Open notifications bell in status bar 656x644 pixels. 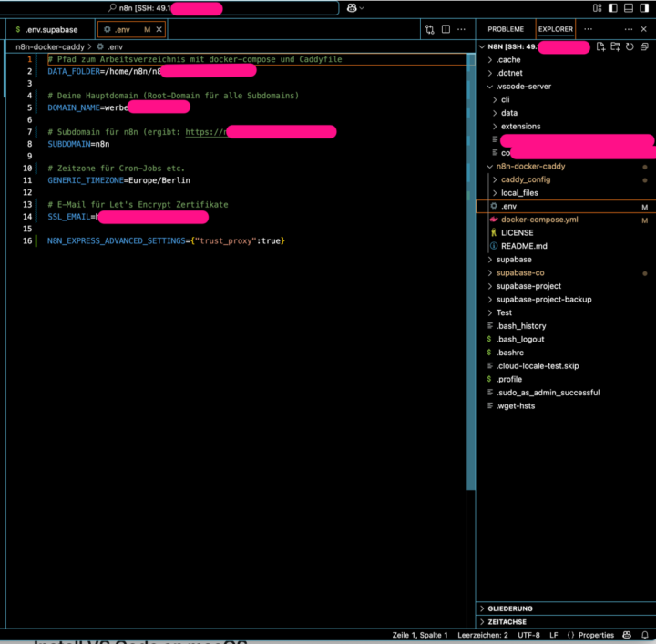point(645,635)
